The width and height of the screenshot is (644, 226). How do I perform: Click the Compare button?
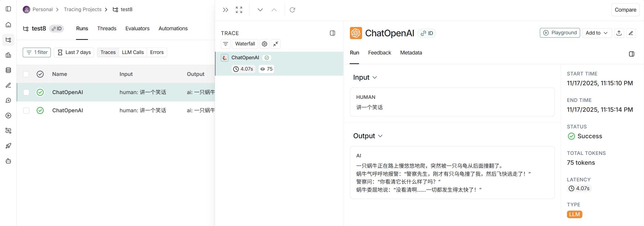tap(625, 10)
